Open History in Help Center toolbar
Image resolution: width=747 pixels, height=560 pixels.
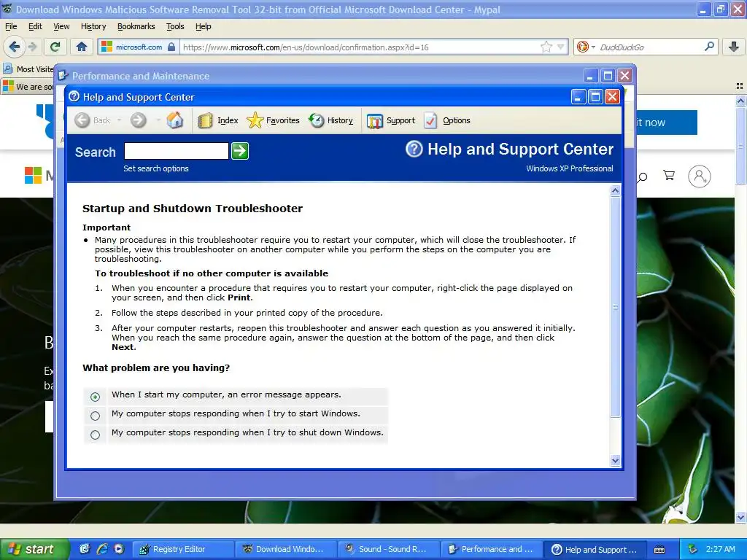330,120
